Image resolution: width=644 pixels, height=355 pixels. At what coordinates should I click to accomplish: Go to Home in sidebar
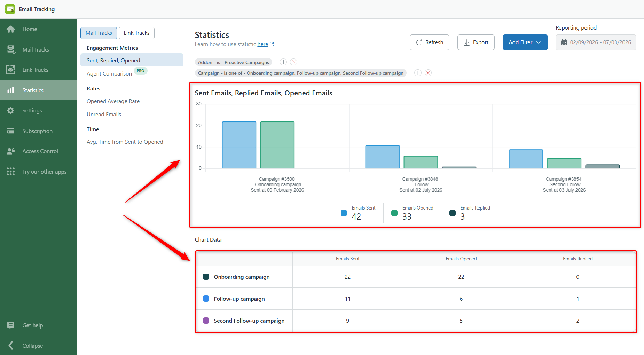coord(39,29)
